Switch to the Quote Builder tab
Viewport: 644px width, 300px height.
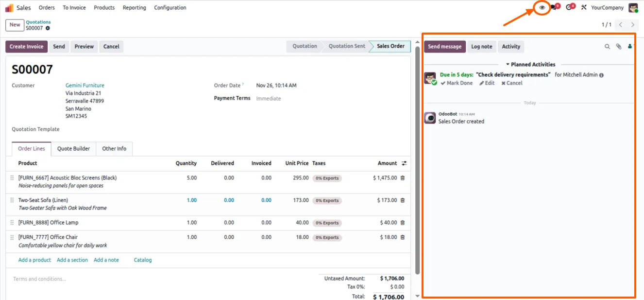[x=73, y=149]
